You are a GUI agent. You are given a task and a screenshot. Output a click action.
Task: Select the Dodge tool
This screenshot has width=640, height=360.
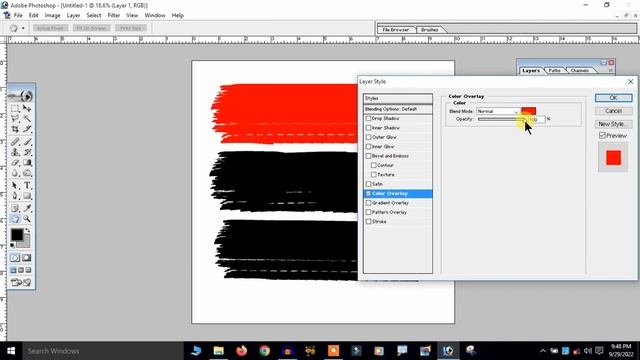coord(27,173)
